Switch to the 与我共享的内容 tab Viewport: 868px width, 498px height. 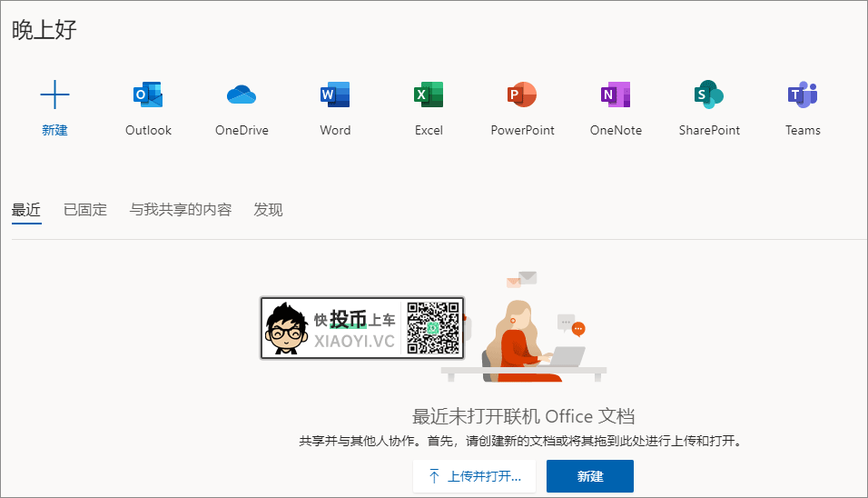pos(181,210)
